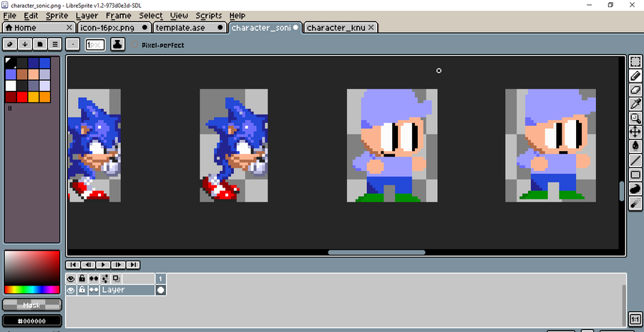
Task: Open the Select menu
Action: pos(151,16)
